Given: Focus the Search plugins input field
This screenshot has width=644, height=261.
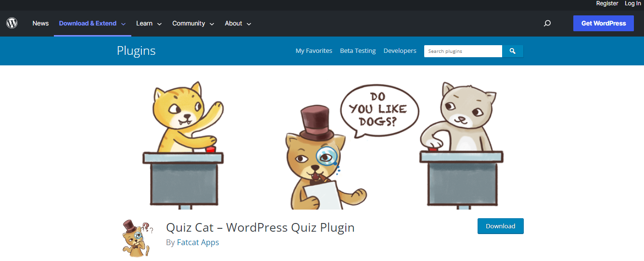Looking at the screenshot, I should pos(463,51).
